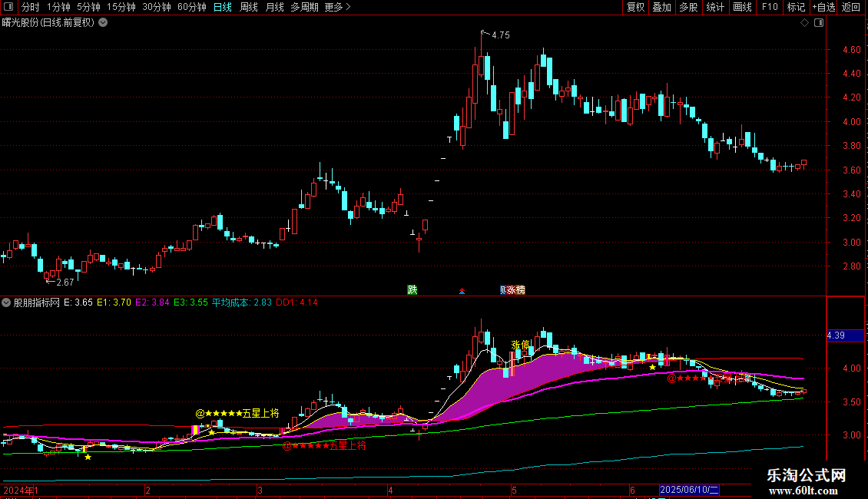Click the 返回 back button
Image resolution: width=868 pixels, height=499 pixels.
click(x=851, y=7)
